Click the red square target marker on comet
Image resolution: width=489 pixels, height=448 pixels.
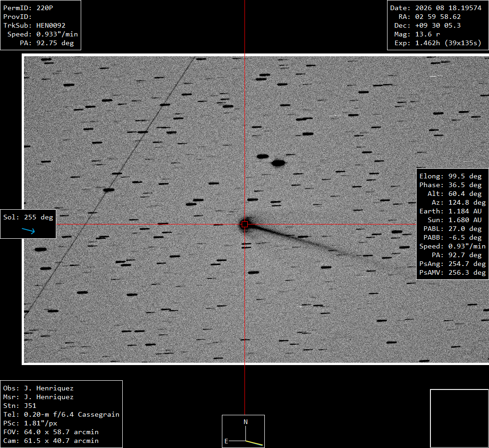point(245,224)
